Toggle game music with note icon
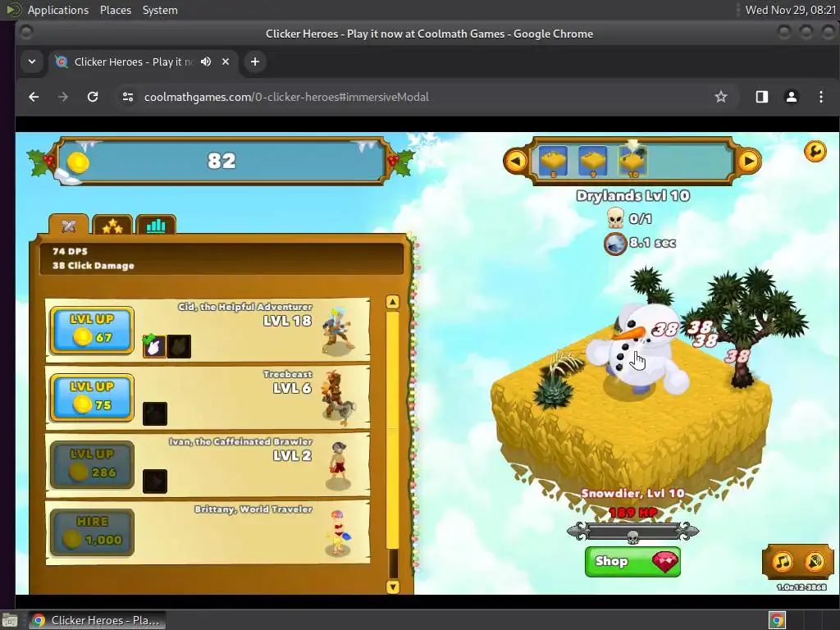The image size is (840, 630). coord(782,561)
